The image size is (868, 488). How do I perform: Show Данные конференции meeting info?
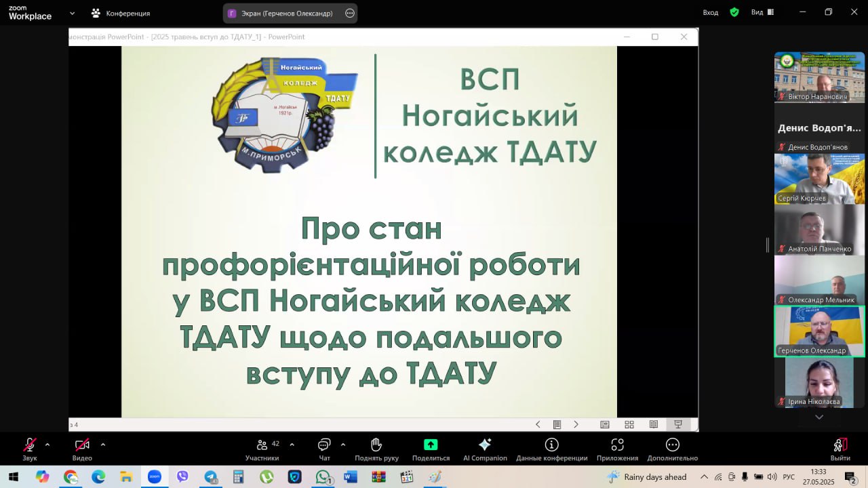[551, 449]
